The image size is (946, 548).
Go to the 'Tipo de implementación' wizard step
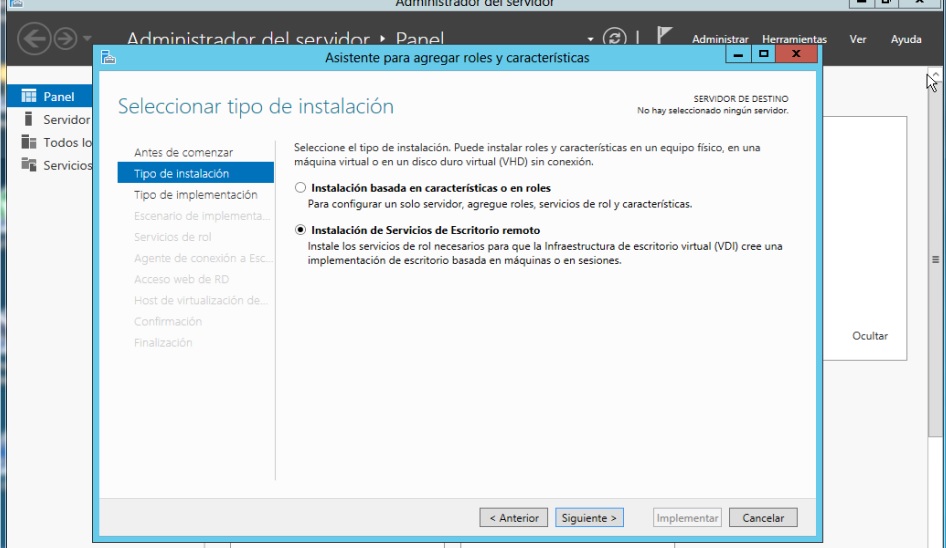[195, 195]
